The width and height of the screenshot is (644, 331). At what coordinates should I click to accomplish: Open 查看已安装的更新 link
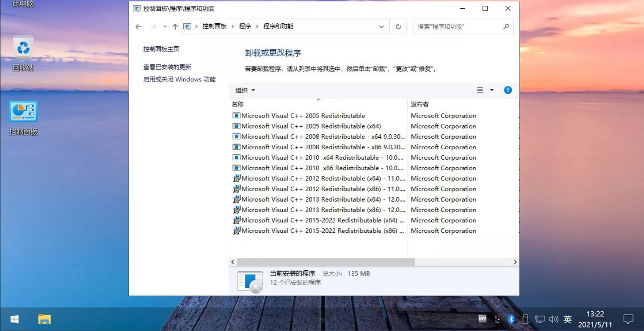[167, 67]
